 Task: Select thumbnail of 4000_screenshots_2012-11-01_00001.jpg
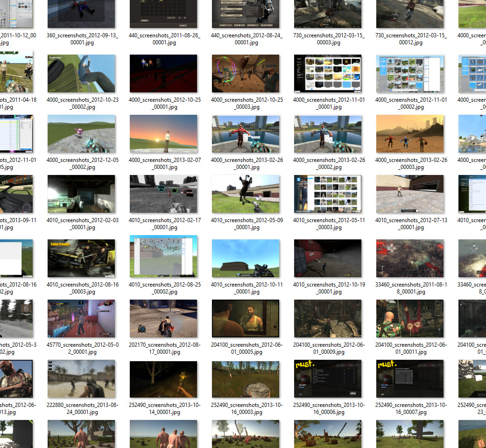(328, 73)
